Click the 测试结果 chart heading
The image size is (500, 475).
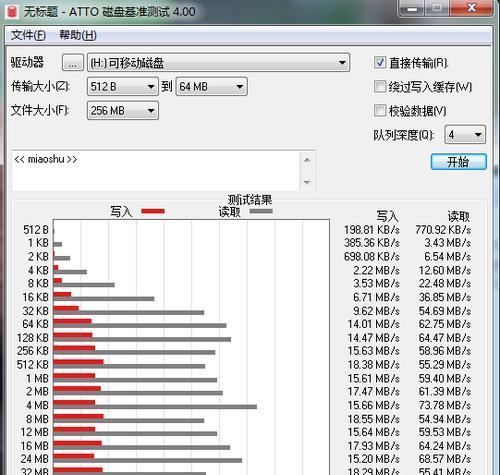250,200
